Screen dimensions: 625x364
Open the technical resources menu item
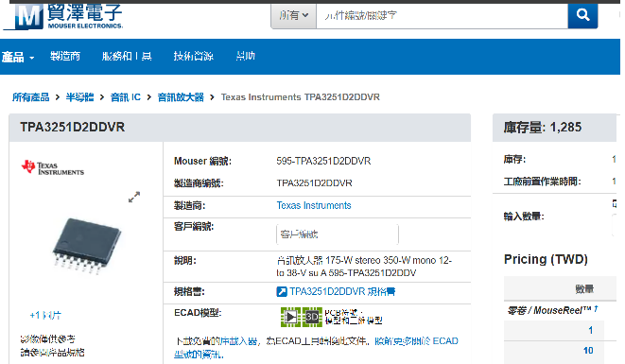[x=193, y=56]
